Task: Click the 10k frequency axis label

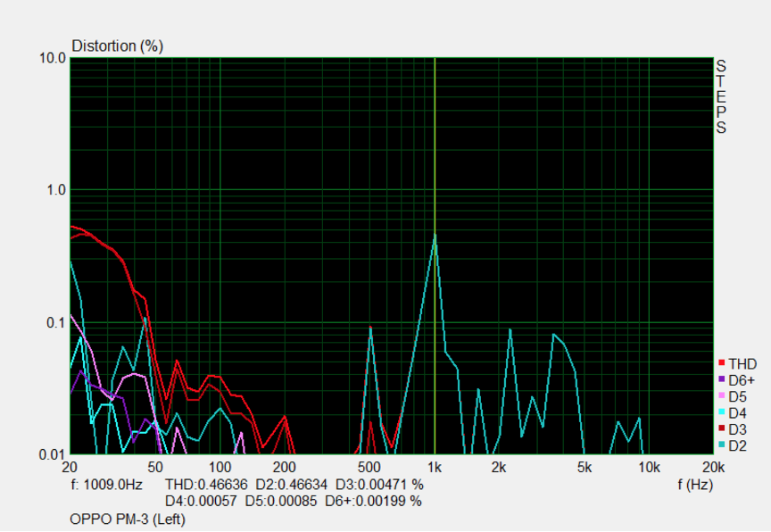Action: coord(649,467)
